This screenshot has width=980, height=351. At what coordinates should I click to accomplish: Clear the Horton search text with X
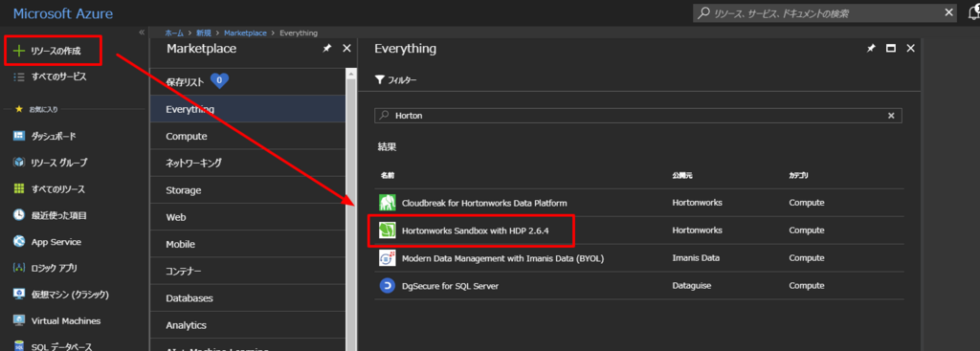891,116
